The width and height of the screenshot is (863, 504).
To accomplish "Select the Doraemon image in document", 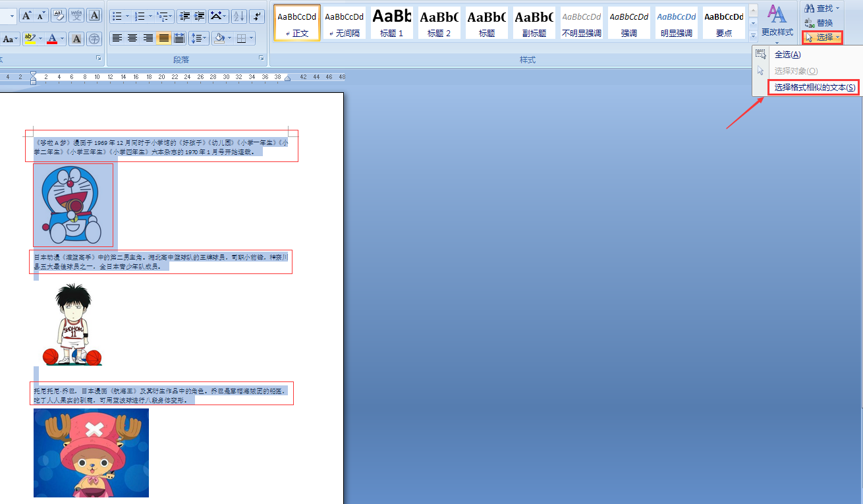I will pyautogui.click(x=73, y=205).
